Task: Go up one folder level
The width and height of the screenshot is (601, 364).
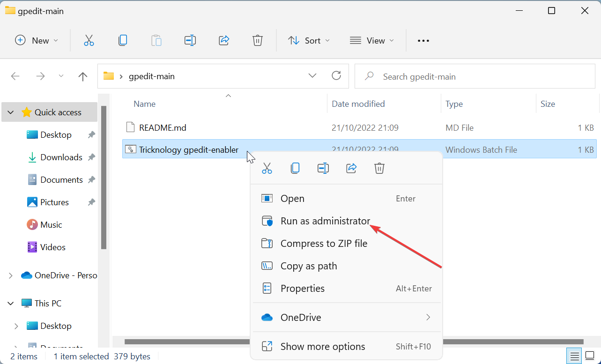Action: click(83, 76)
